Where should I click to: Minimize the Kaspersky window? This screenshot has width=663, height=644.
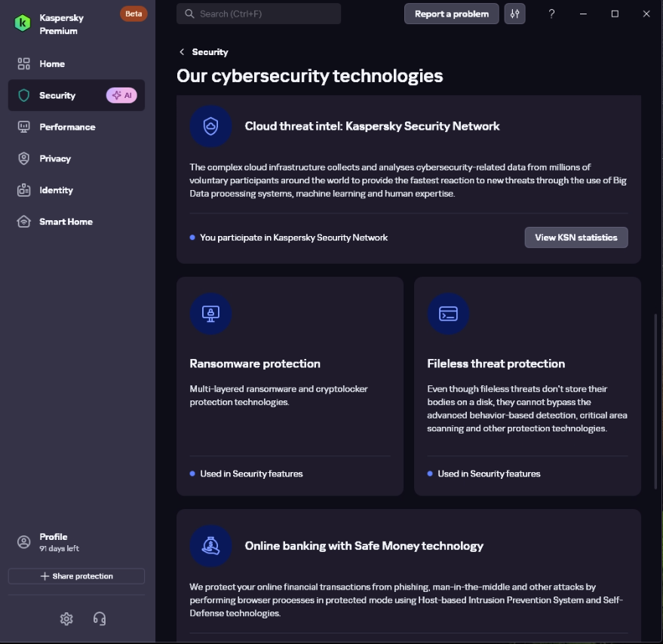583,14
